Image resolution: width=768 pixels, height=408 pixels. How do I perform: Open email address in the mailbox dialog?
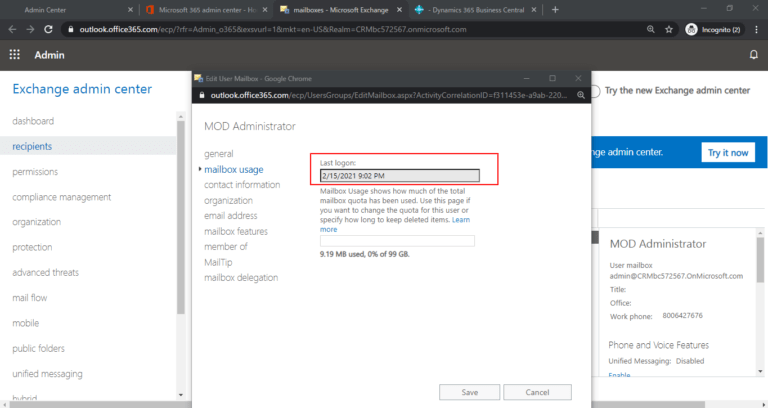(231, 216)
